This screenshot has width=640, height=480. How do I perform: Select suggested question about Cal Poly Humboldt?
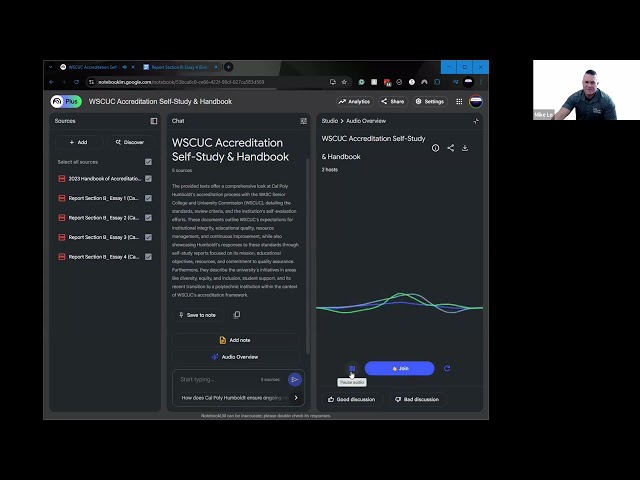click(234, 398)
